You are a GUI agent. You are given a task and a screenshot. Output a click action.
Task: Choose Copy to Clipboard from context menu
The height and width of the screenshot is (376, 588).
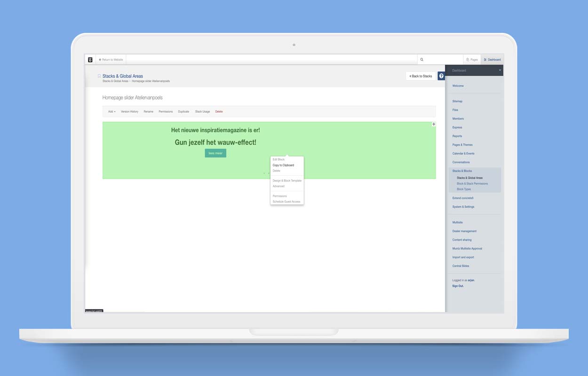283,165
